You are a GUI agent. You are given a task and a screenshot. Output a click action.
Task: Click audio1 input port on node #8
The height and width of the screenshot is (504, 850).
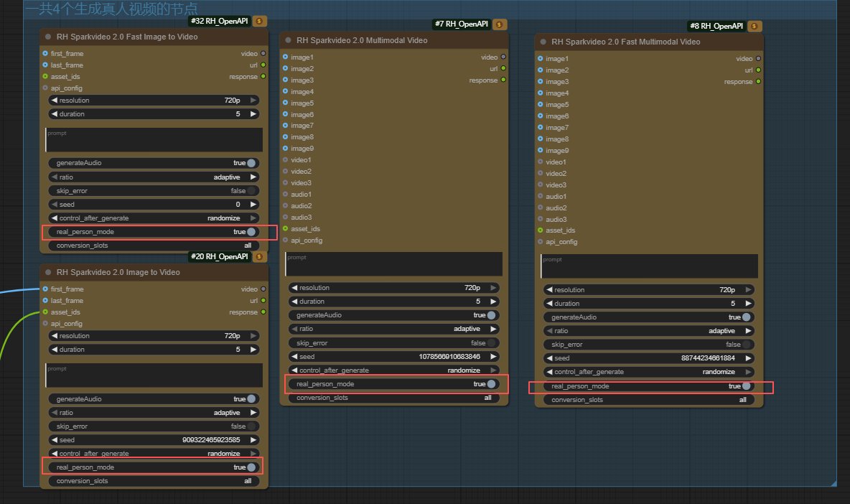(541, 196)
